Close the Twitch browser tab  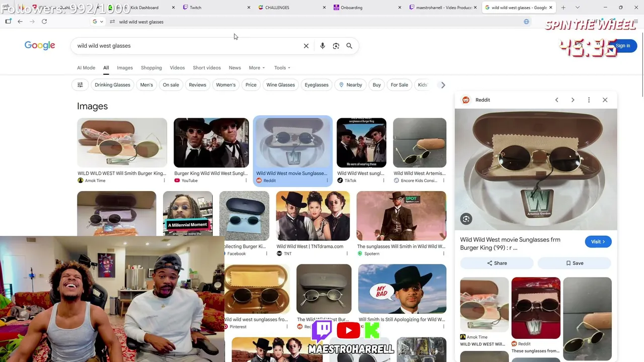[x=249, y=8]
